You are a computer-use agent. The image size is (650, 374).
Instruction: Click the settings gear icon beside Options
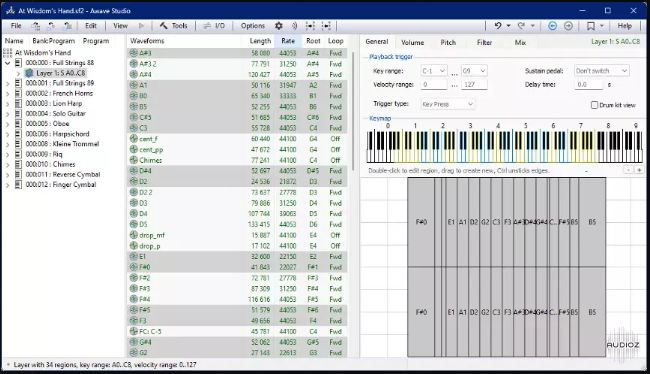(279, 26)
